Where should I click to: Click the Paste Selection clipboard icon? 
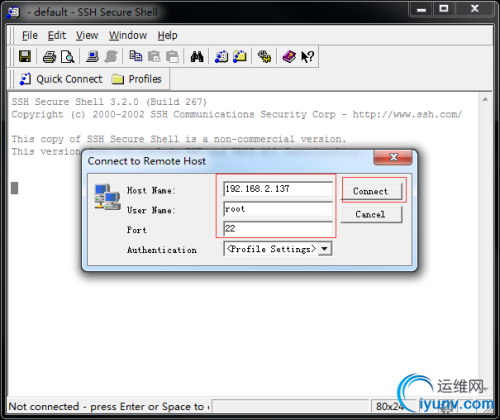[x=172, y=56]
